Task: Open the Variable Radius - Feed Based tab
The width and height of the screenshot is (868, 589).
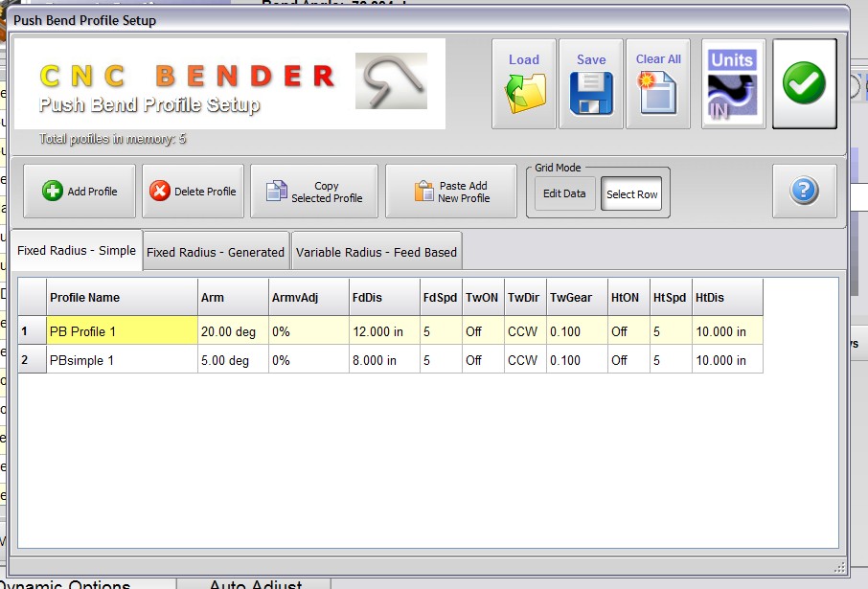Action: coord(377,253)
